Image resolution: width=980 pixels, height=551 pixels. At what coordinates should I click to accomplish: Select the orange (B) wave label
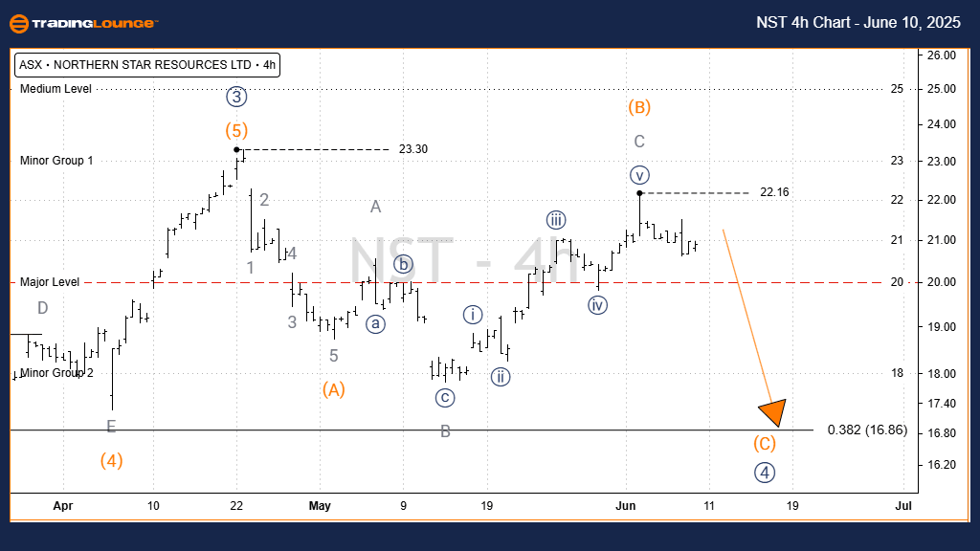click(x=639, y=106)
